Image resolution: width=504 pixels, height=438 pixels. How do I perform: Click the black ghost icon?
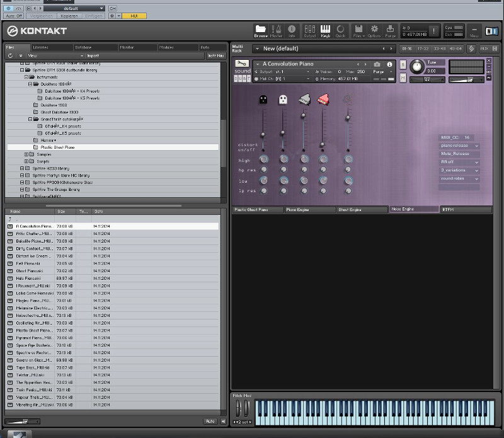[x=263, y=100]
